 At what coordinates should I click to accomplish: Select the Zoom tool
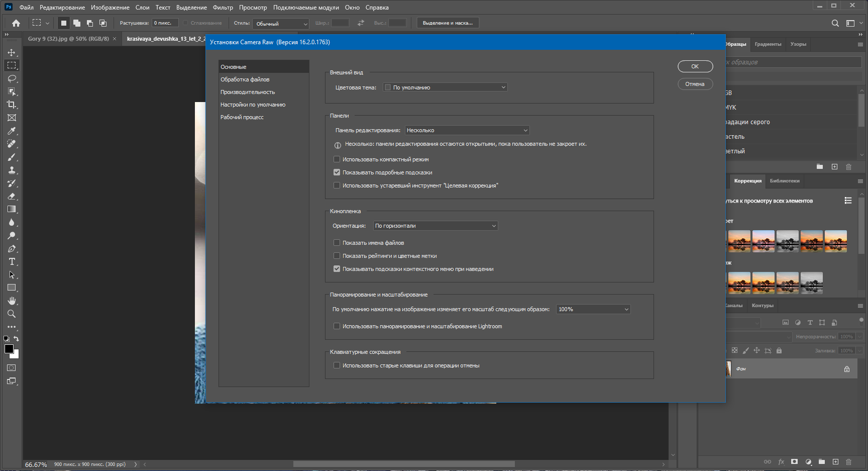(x=12, y=314)
